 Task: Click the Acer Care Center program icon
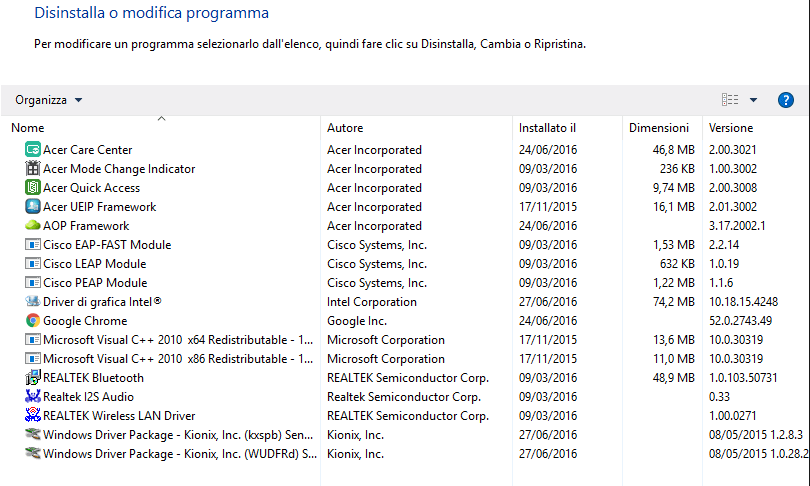pyautogui.click(x=32, y=150)
